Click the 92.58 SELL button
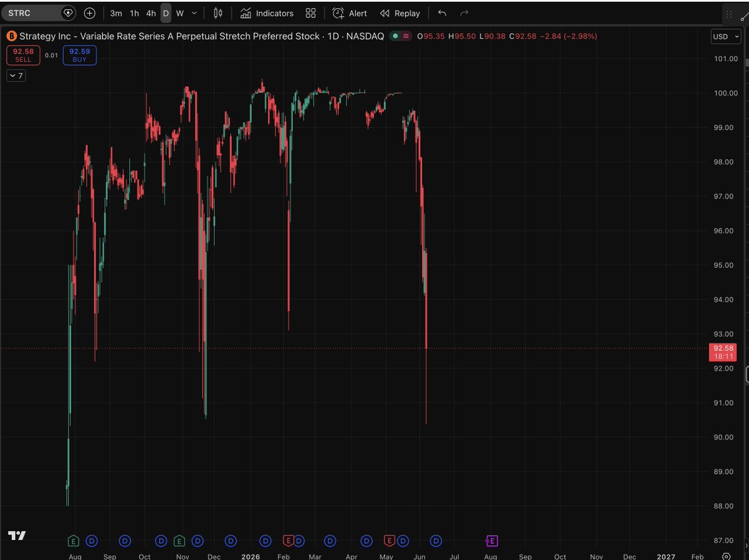This screenshot has width=749, height=560. click(x=23, y=55)
